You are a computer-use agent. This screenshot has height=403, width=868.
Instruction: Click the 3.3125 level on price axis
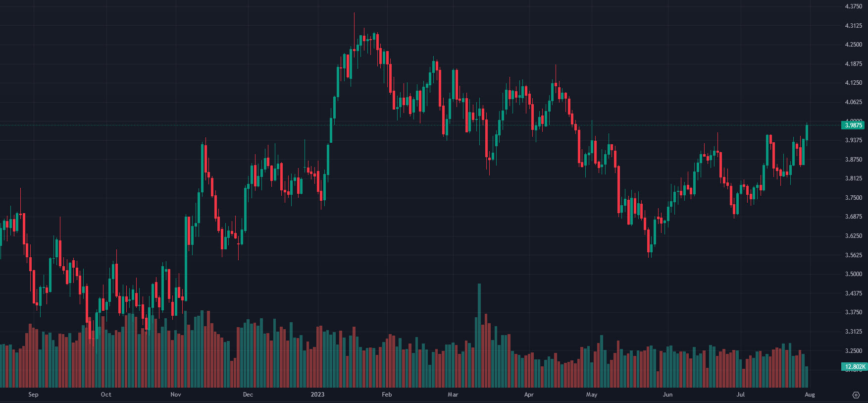tap(853, 332)
